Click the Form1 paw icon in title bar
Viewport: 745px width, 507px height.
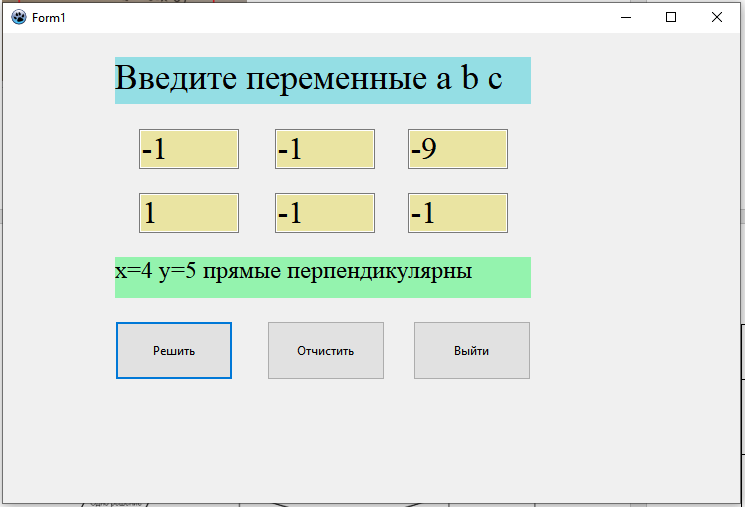19,18
